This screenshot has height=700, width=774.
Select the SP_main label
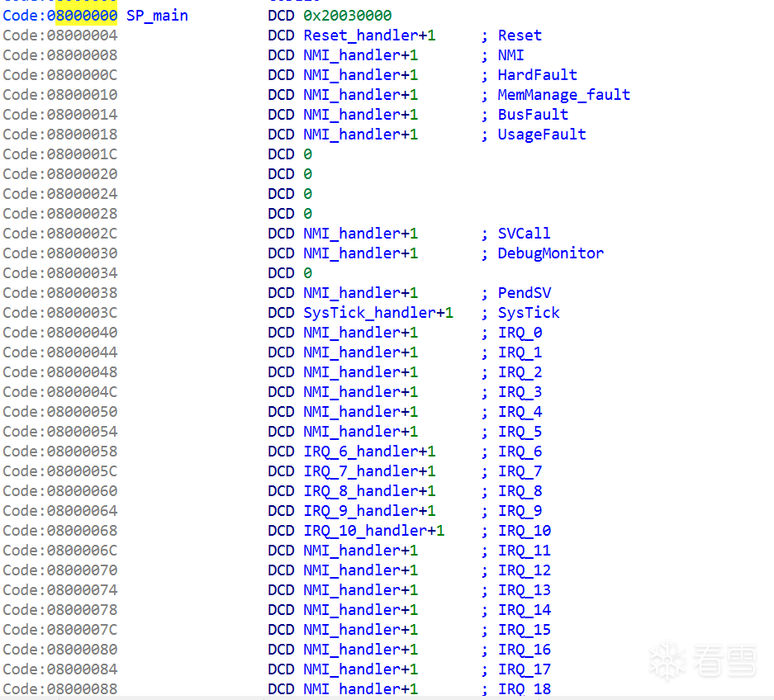pos(157,16)
